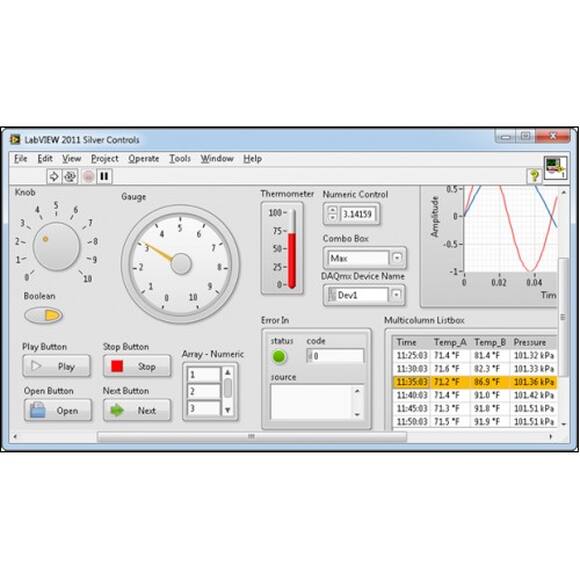Open the Operate menu
This screenshot has width=580, height=580.
tap(144, 159)
